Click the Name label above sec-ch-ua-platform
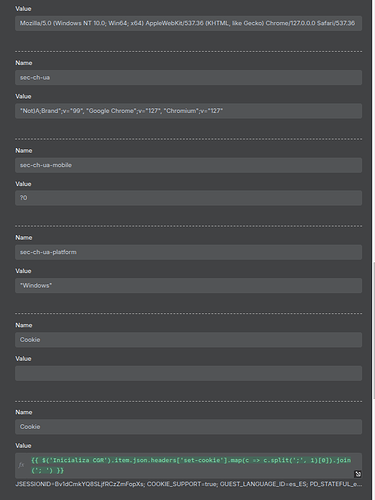 (24, 238)
